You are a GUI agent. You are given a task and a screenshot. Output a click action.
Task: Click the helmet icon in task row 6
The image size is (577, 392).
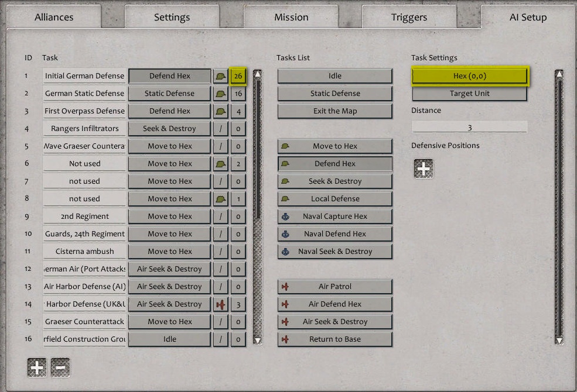(x=220, y=164)
